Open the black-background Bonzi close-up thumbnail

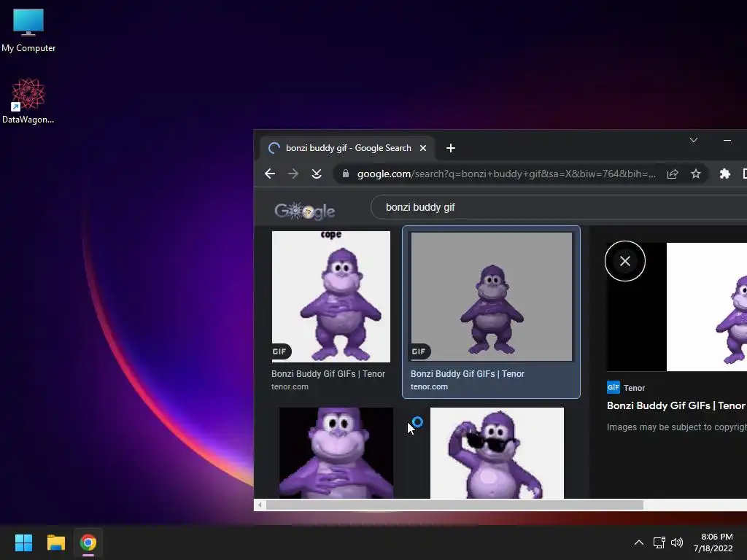(x=336, y=453)
